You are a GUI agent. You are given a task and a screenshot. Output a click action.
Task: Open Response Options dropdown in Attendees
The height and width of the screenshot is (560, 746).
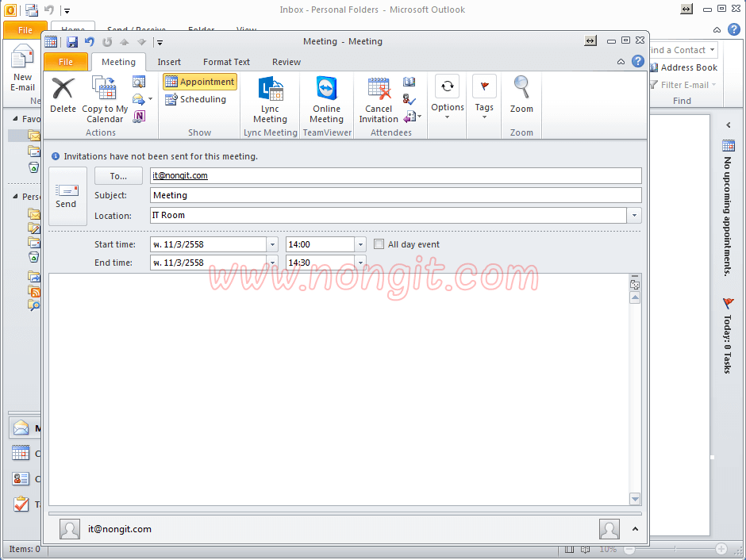pos(412,116)
